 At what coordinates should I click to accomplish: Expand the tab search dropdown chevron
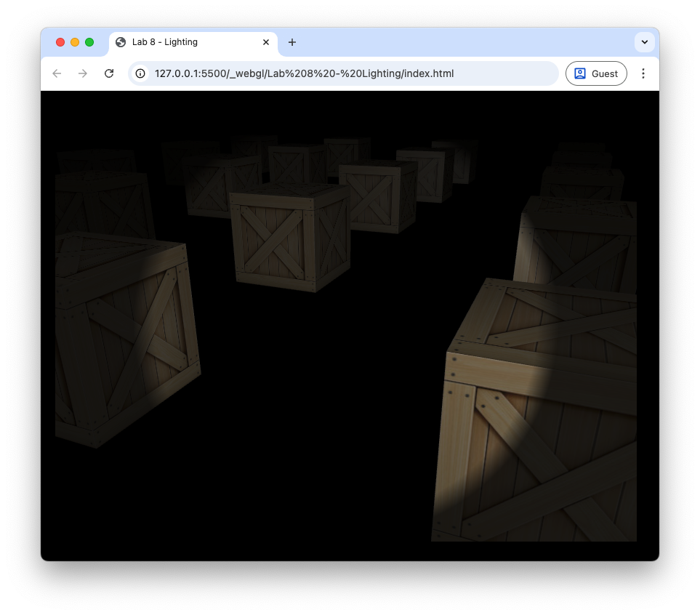tap(644, 42)
